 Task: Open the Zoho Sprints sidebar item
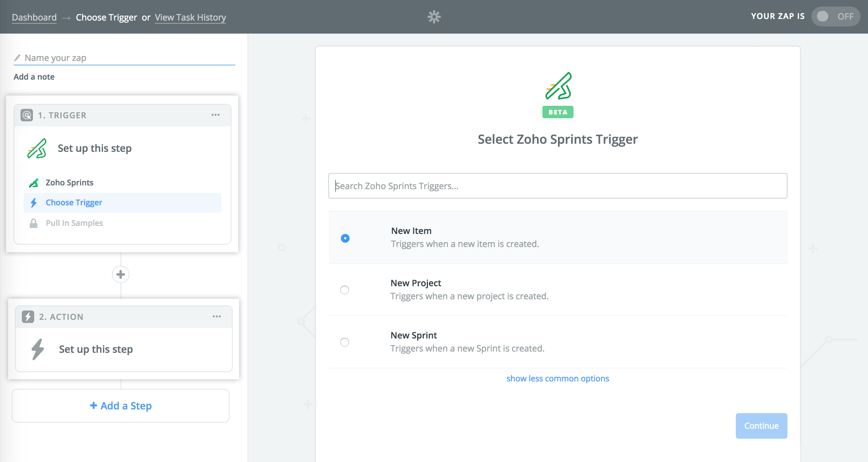(x=69, y=183)
